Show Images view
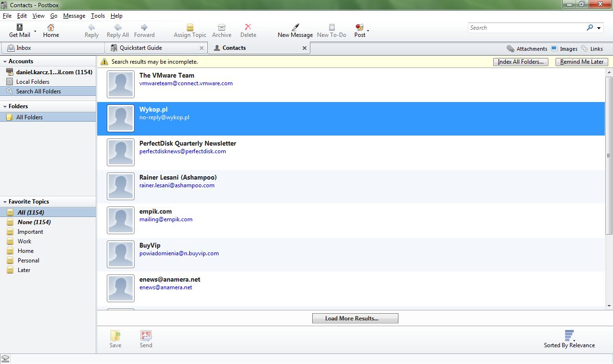This screenshot has width=613, height=364. [x=564, y=49]
